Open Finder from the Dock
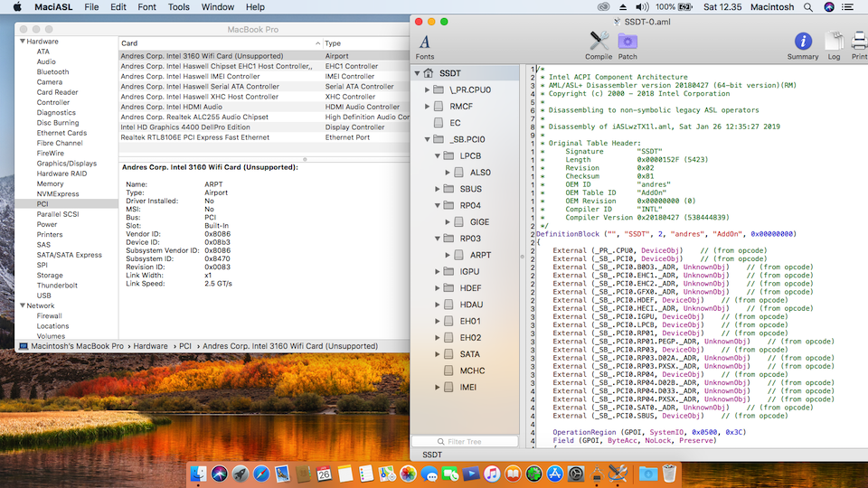This screenshot has height=488, width=868. point(196,474)
